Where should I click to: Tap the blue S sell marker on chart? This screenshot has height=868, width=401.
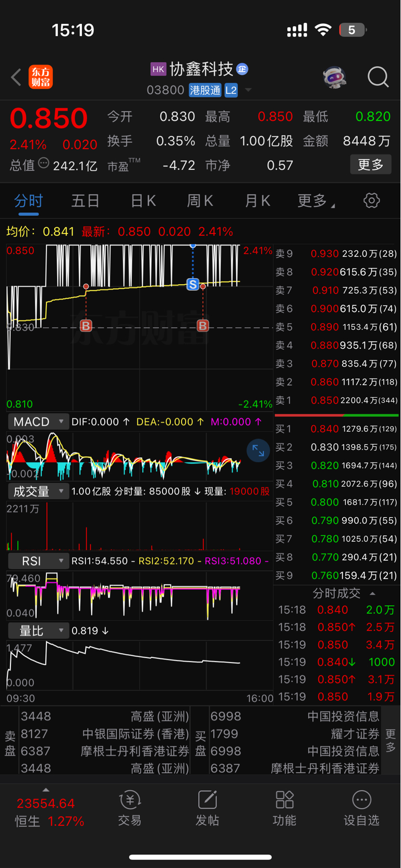[x=193, y=284]
